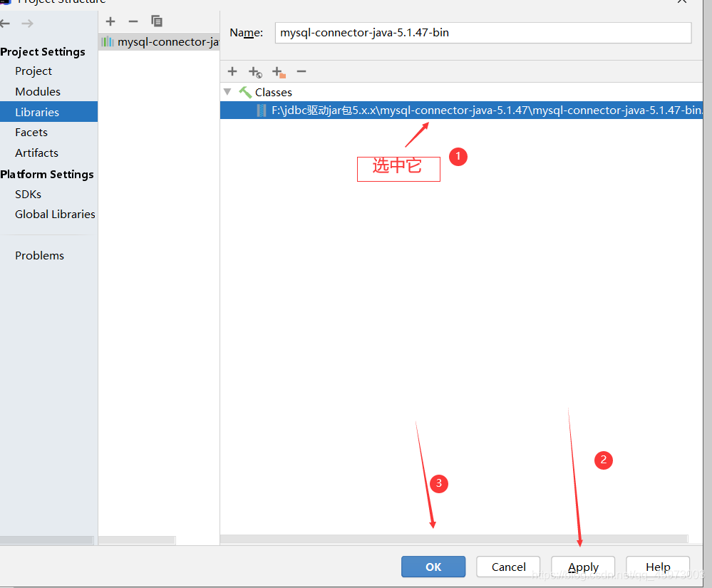Open SDKs under Platform Settings
Image resolution: width=712 pixels, height=588 pixels.
tap(29, 195)
